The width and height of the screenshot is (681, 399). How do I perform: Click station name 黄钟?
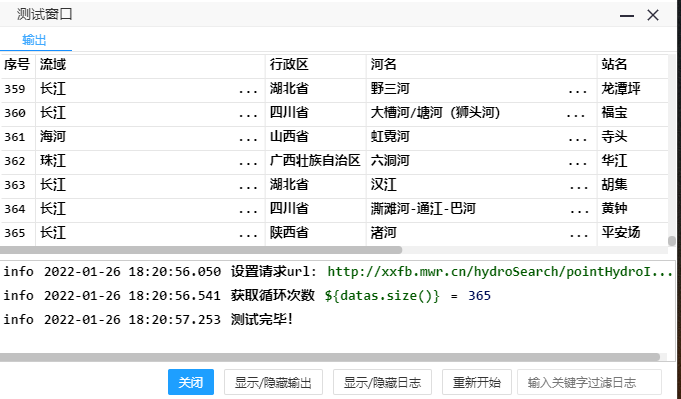614,209
